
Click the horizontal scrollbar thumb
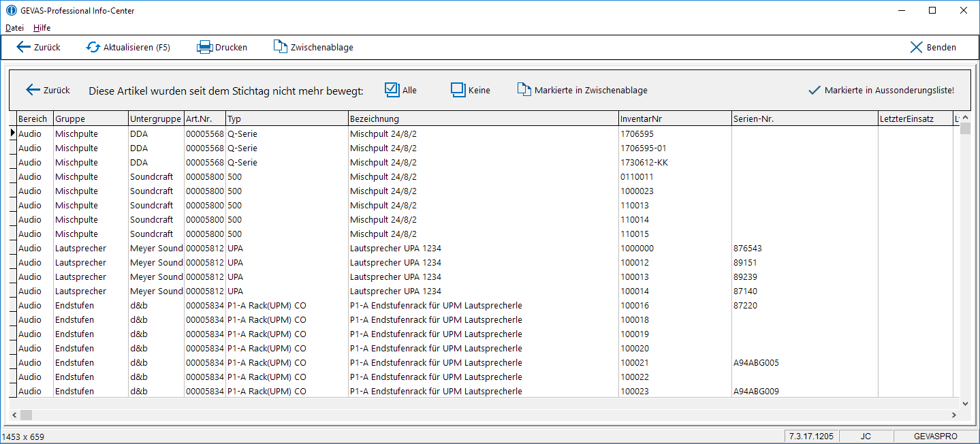26,415
